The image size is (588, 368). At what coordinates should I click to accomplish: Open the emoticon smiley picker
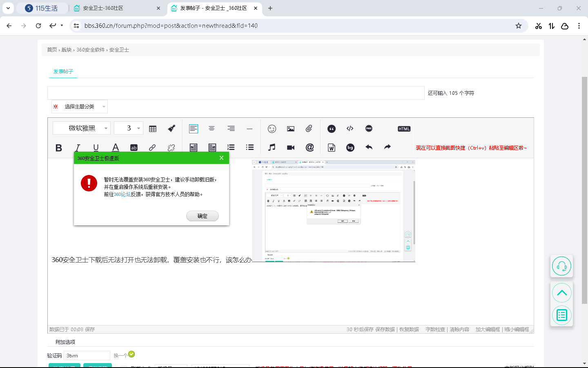272,129
